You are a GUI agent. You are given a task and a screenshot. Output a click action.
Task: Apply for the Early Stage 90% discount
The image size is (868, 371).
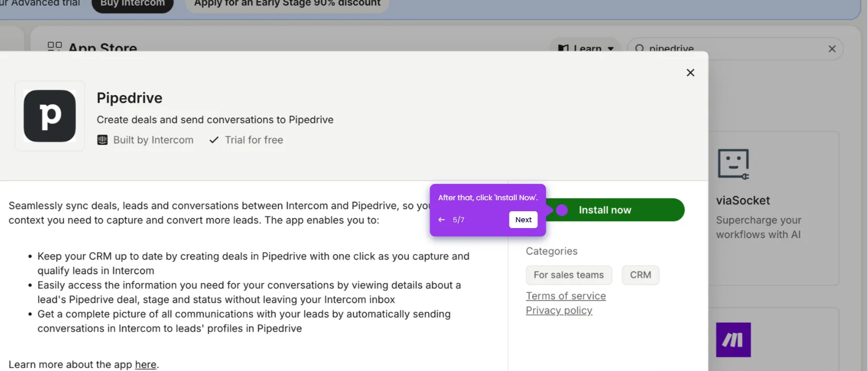(x=287, y=4)
